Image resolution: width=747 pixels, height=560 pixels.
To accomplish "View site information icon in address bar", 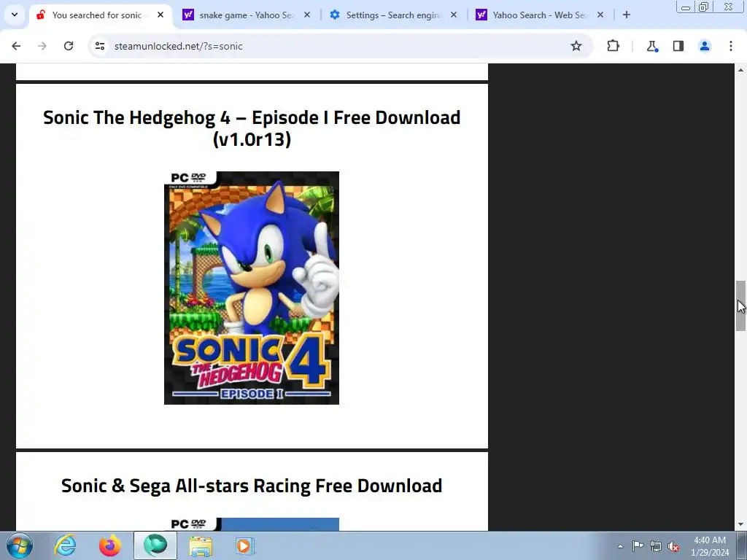I will [x=100, y=46].
